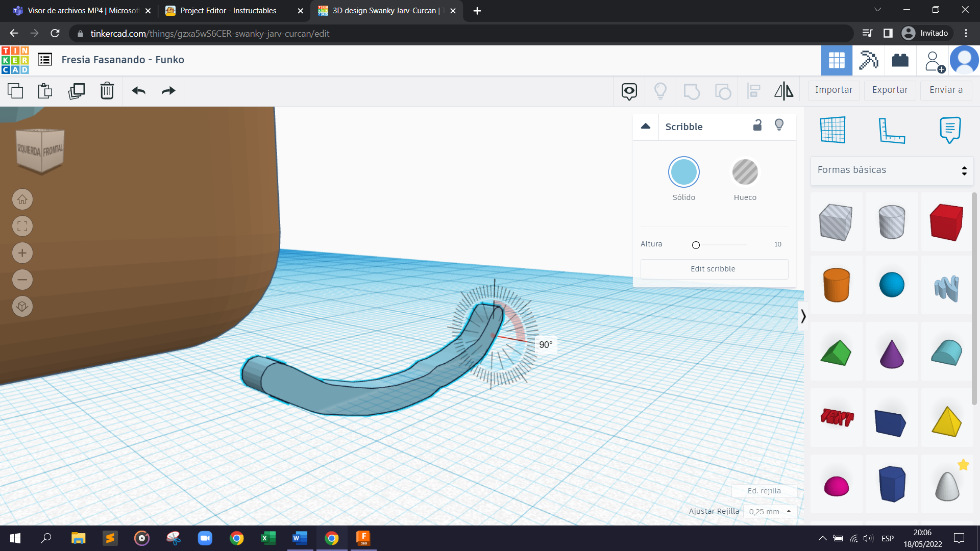The width and height of the screenshot is (980, 551).
Task: Open the Formas básicas dropdown
Action: pyautogui.click(x=892, y=170)
